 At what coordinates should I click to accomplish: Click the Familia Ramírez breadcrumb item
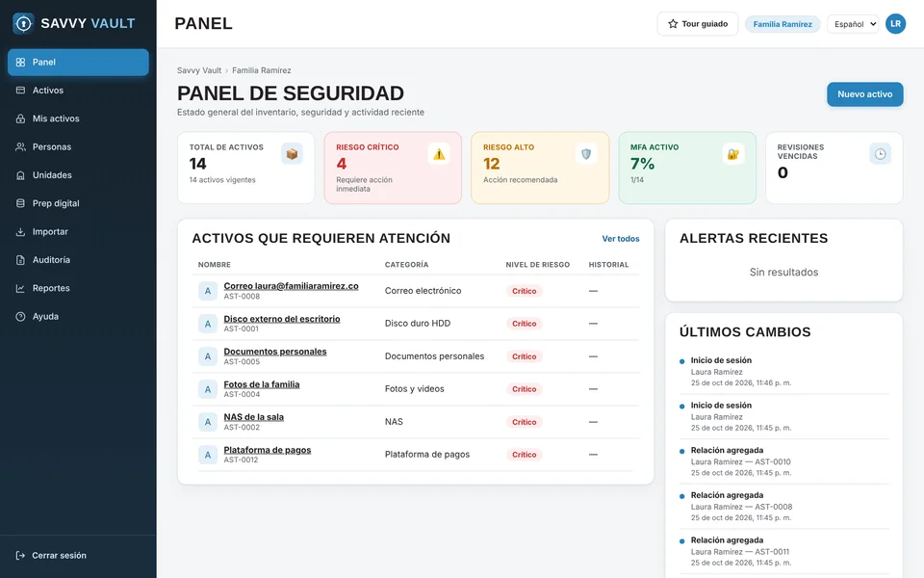(262, 70)
